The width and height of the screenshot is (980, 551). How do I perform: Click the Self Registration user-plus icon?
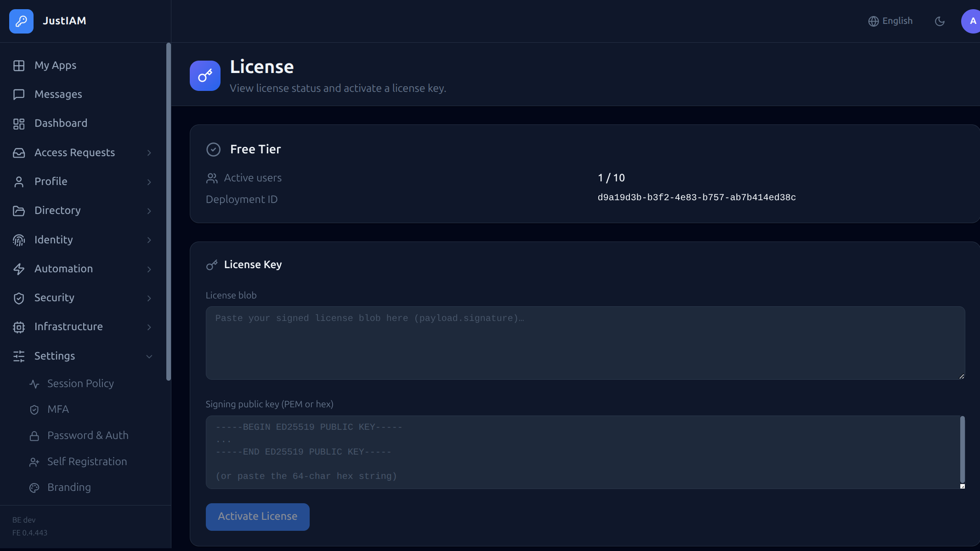click(34, 462)
